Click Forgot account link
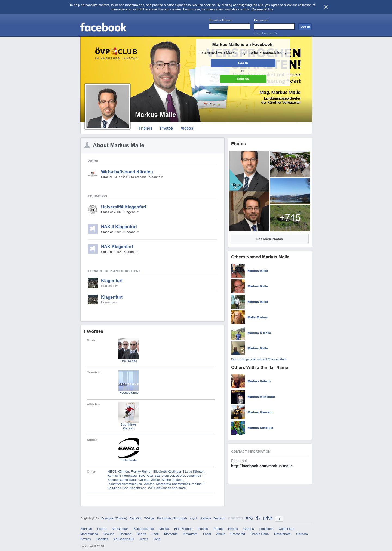Screen dimensions: 392x551 (265, 33)
